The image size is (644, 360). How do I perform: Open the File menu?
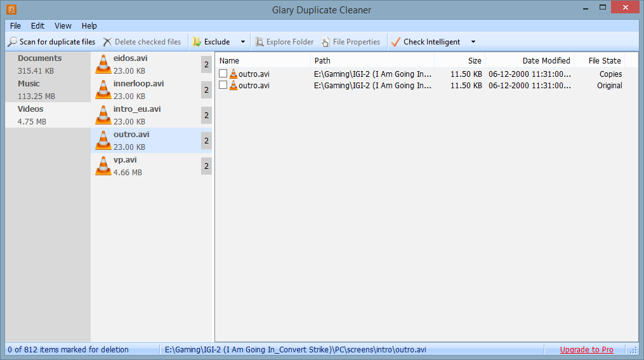15,26
